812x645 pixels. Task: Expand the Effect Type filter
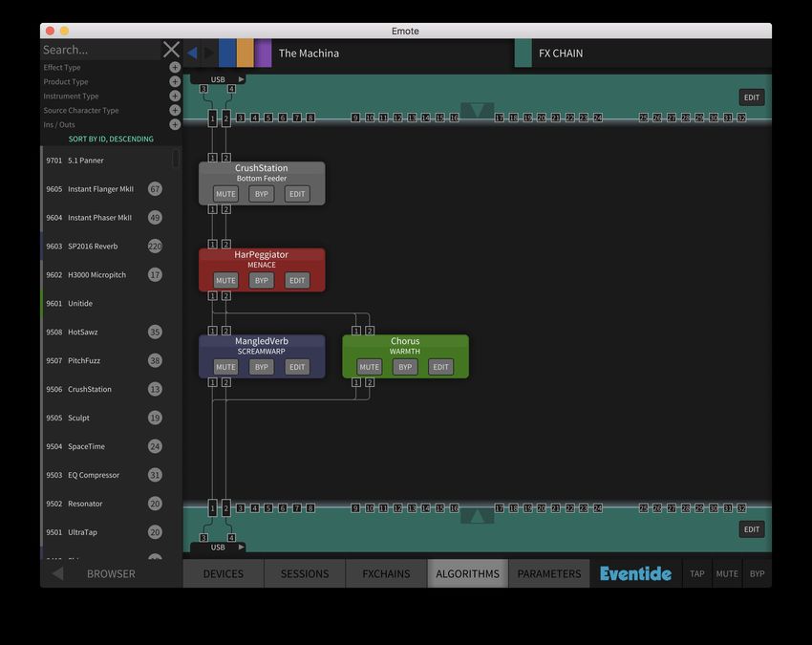click(175, 67)
